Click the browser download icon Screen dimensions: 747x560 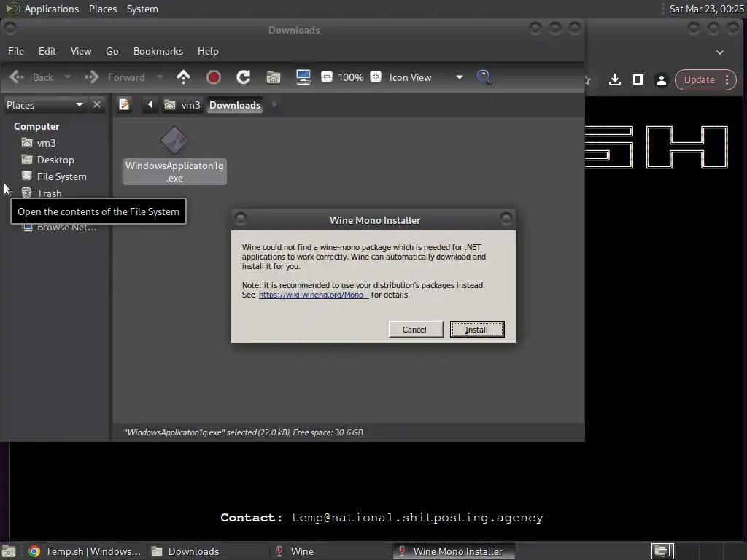(614, 79)
